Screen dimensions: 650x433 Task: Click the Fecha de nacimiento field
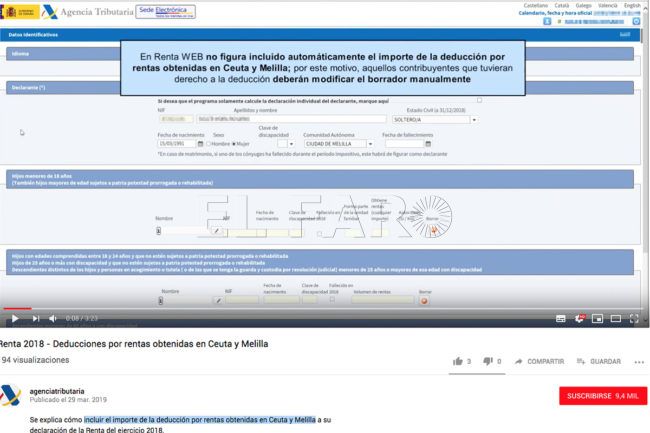(x=177, y=144)
